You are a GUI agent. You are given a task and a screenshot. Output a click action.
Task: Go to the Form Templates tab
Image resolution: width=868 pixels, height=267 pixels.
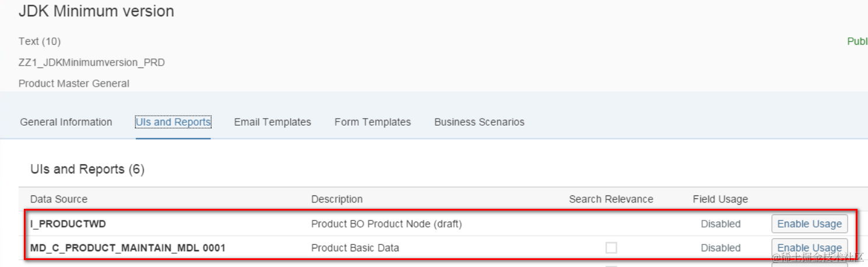point(372,122)
